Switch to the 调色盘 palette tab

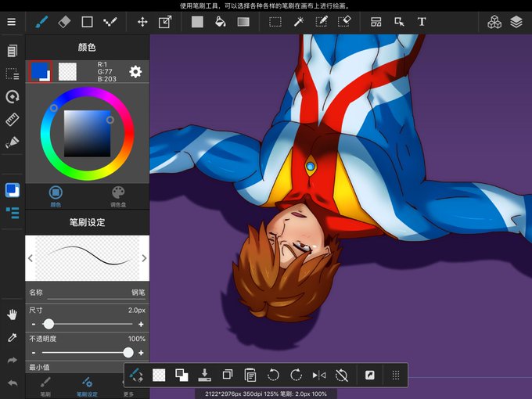coord(118,196)
